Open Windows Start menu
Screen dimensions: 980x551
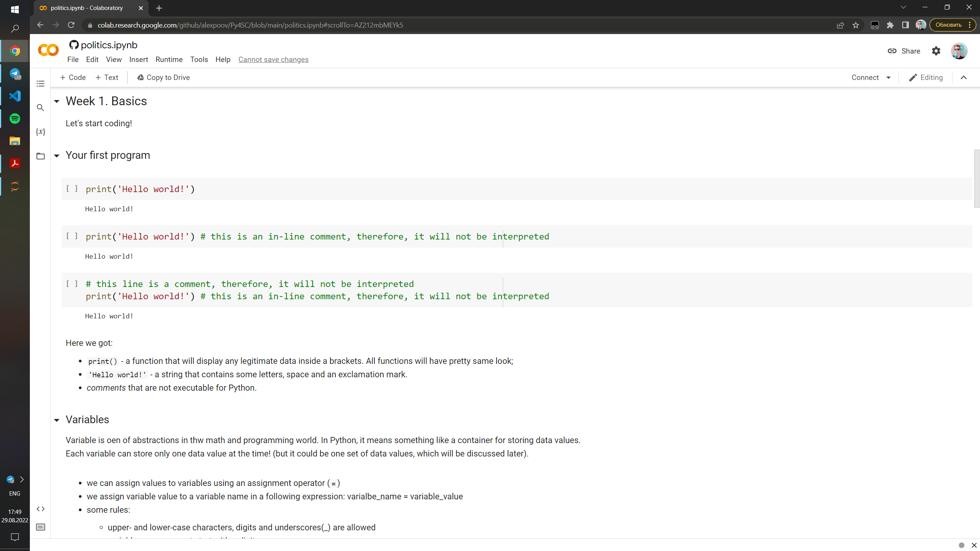click(15, 9)
